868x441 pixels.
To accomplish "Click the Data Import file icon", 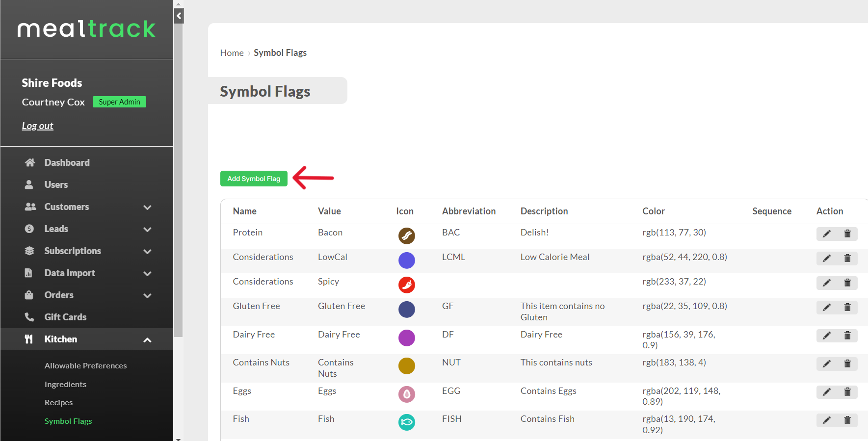I will (28, 273).
